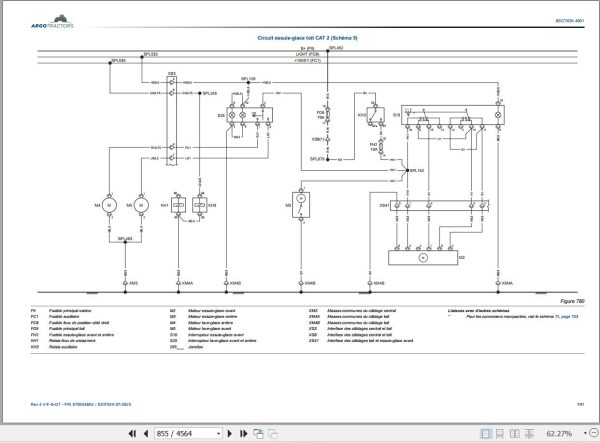Click the page number field 855 / 4564

185,433
